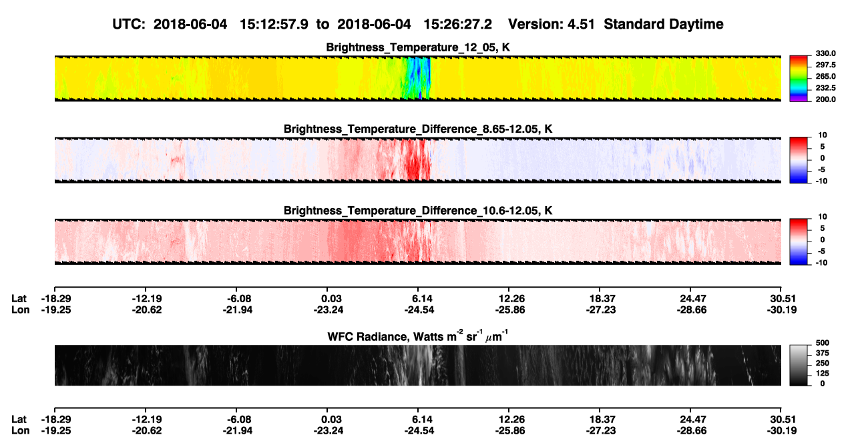This screenshot has height=445, width=868.
Task: Click the title 'Brightness_Temperature_Difference_10.6-12.05, K'
Action: point(418,210)
